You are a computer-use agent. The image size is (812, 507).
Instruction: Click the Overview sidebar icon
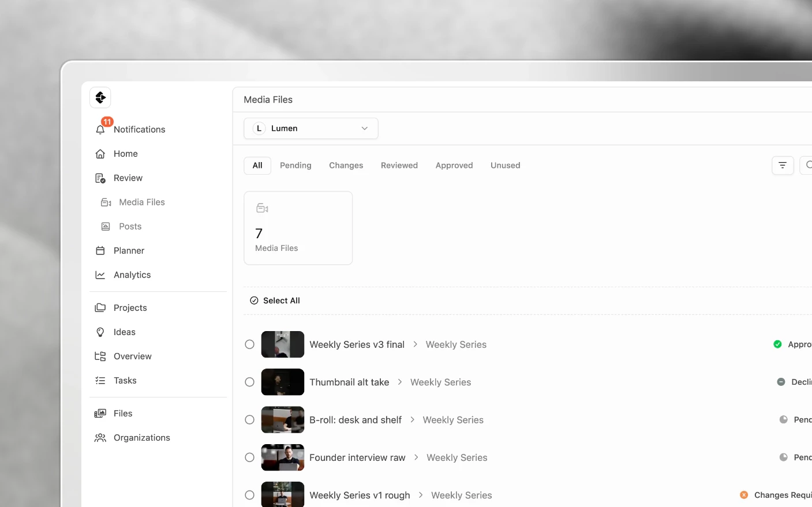click(x=100, y=356)
